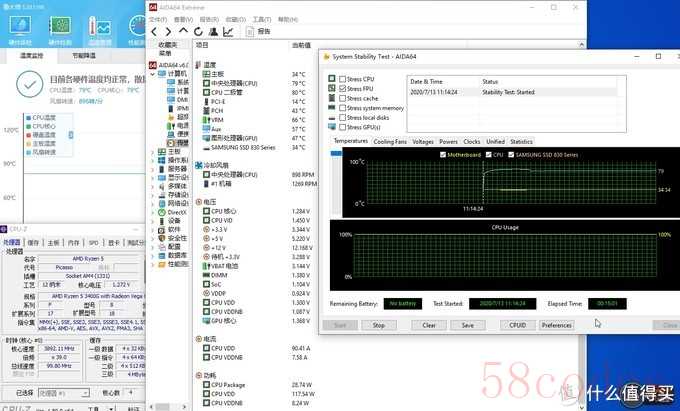Switch to the Voltages tab
This screenshot has width=680, height=411.
pyautogui.click(x=423, y=141)
